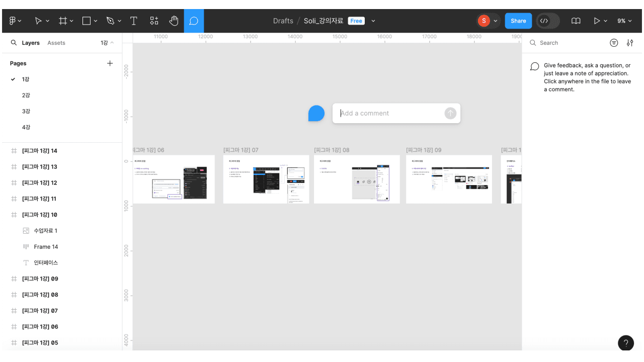Select layer [피그마 1강] 08
Viewport: 644px width, 362px height.
point(62,295)
